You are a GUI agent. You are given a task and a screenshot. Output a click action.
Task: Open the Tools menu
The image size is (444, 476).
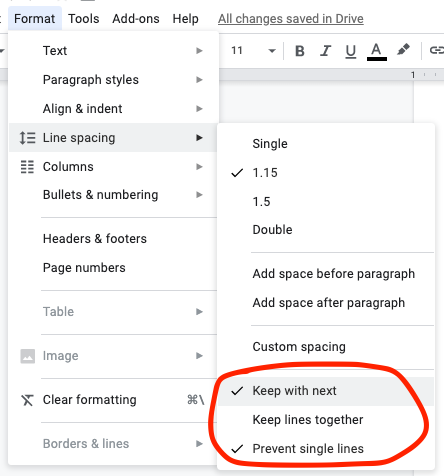click(x=84, y=19)
